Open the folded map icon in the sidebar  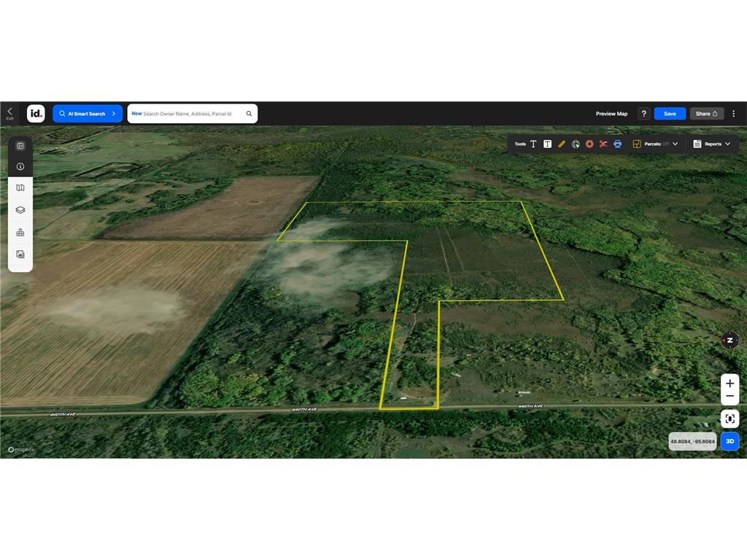[x=20, y=187]
